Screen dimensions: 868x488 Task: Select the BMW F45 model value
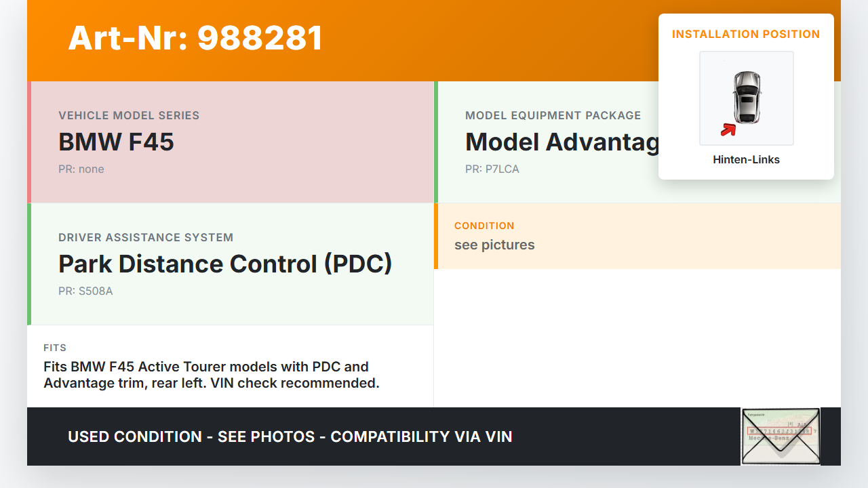coord(116,142)
